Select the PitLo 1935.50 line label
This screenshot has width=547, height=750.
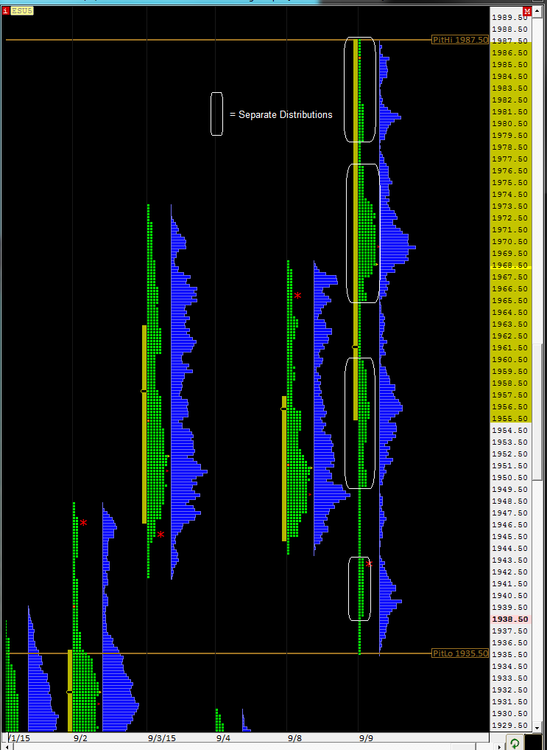460,653
